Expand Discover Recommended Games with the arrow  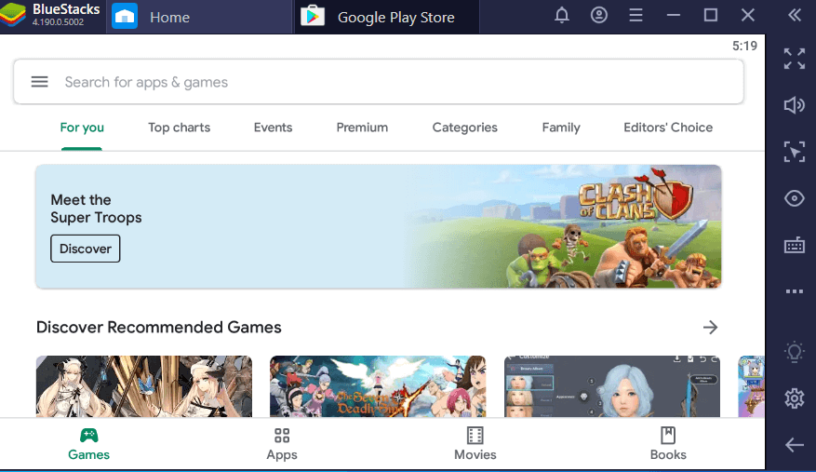pos(710,327)
